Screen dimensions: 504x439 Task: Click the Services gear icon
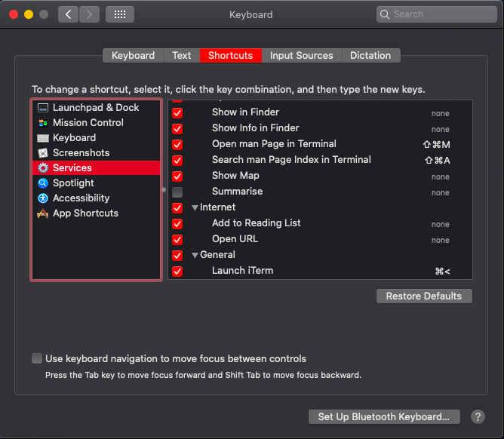click(43, 167)
